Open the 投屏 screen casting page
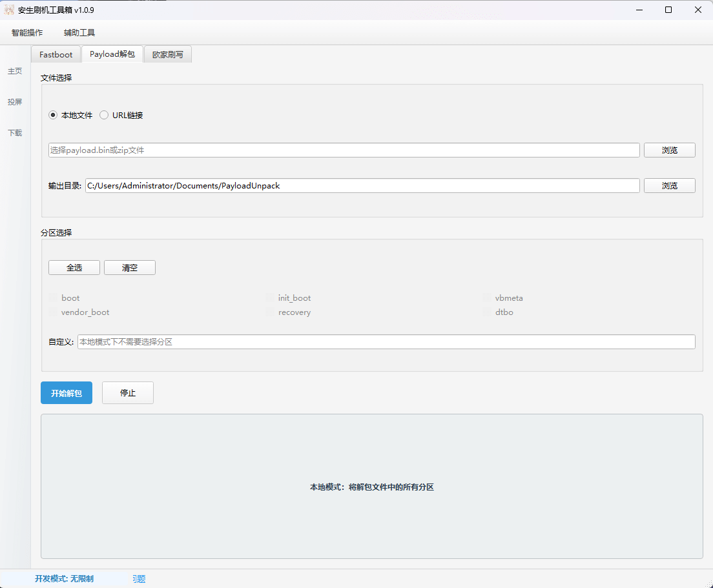 pos(14,101)
